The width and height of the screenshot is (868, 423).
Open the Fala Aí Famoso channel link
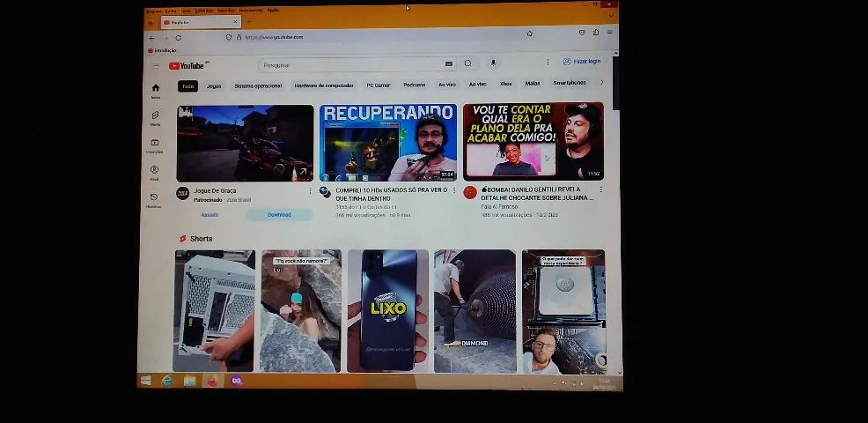click(x=499, y=206)
